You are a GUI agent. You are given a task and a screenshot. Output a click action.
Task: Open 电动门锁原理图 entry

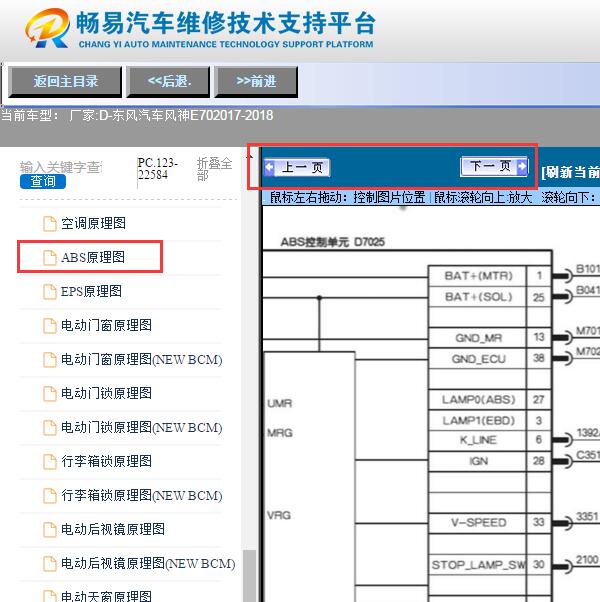tap(106, 393)
